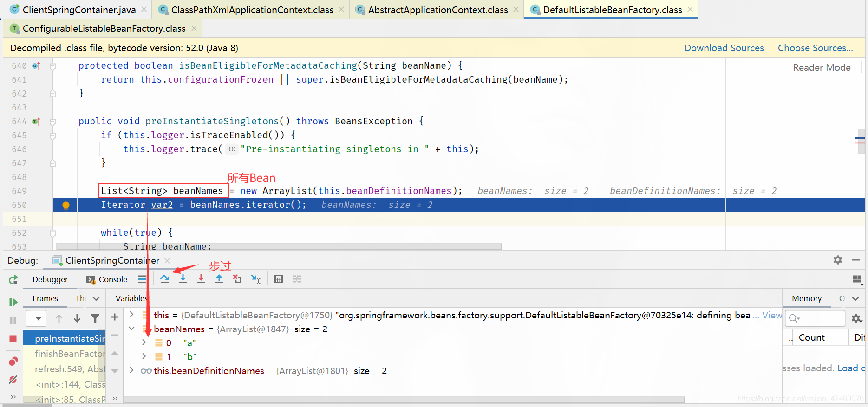Select the Memory tab
This screenshot has height=407, width=868.
(x=807, y=298)
